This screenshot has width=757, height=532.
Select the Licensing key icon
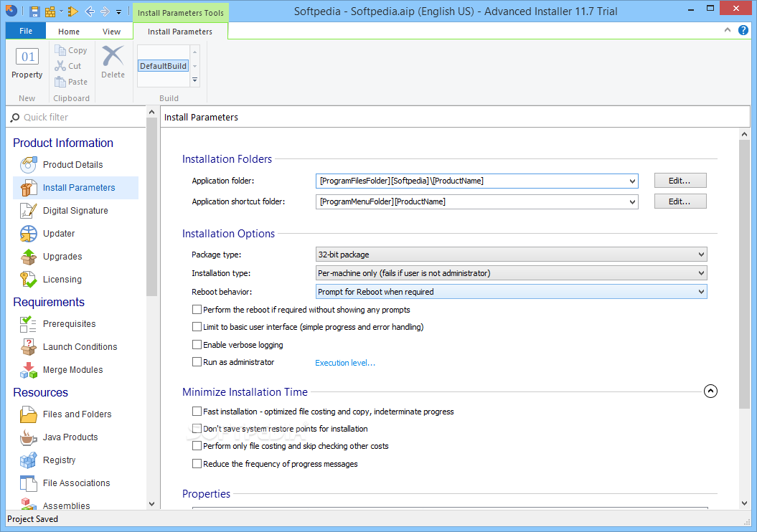point(29,280)
